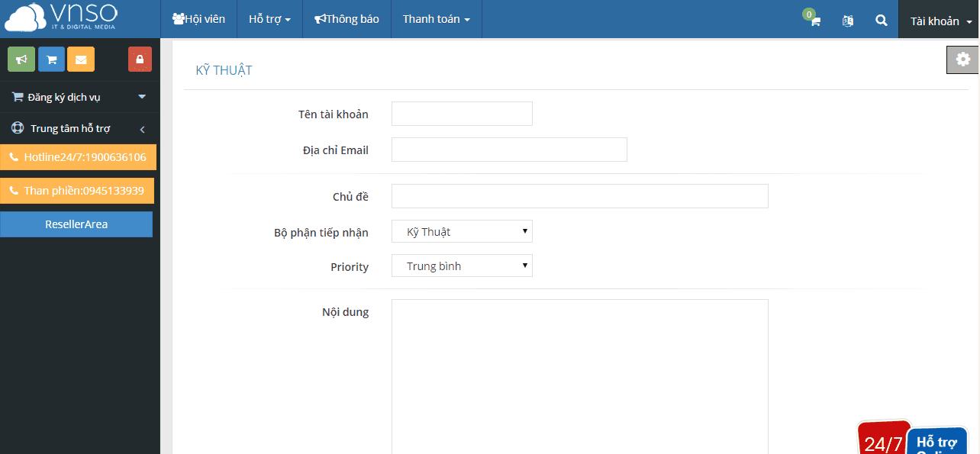Click the KỸ THUẬT heading text
Image resolution: width=980 pixels, height=454 pixels.
coord(224,70)
